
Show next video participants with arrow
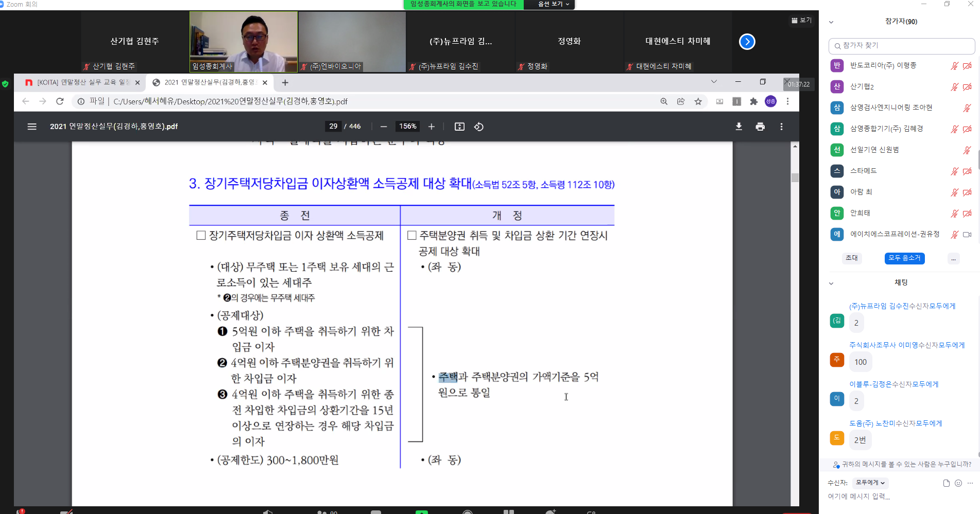[x=747, y=42]
